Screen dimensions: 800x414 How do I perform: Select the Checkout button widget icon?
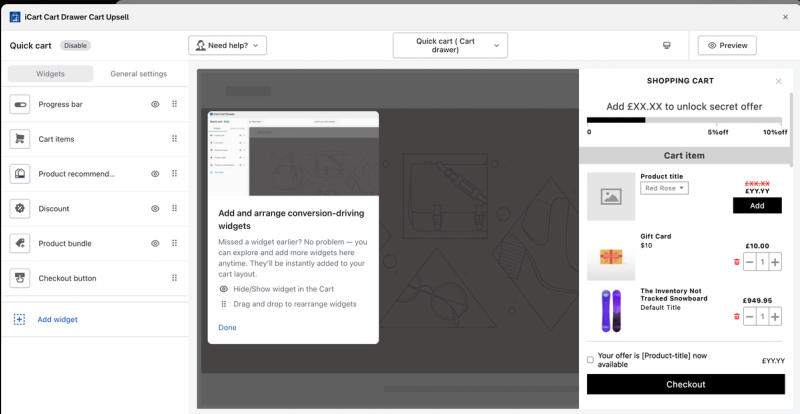20,278
